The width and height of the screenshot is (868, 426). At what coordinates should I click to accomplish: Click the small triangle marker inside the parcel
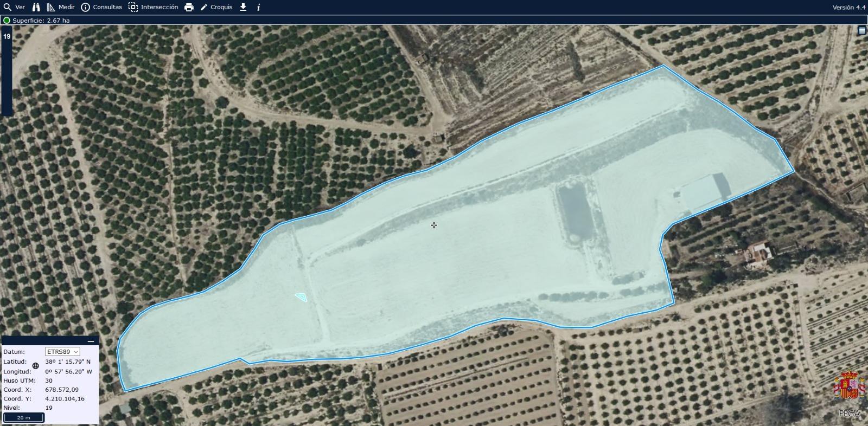coord(302,297)
